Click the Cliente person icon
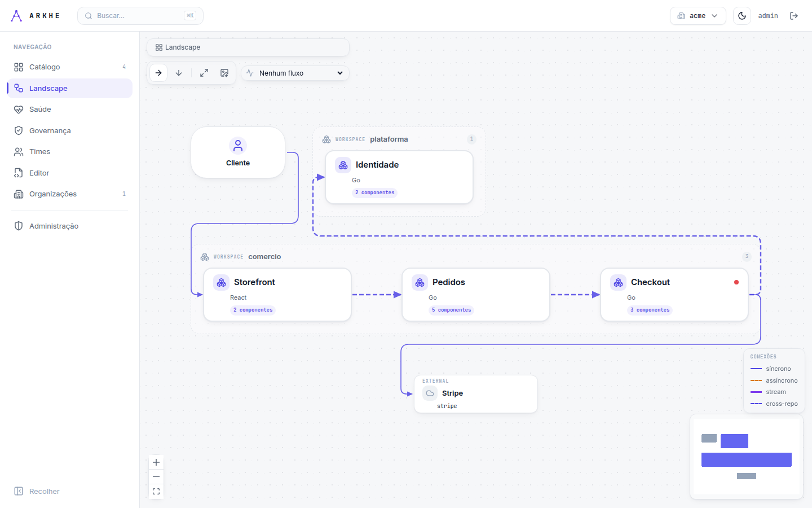Image resolution: width=812 pixels, height=508 pixels. [x=238, y=146]
